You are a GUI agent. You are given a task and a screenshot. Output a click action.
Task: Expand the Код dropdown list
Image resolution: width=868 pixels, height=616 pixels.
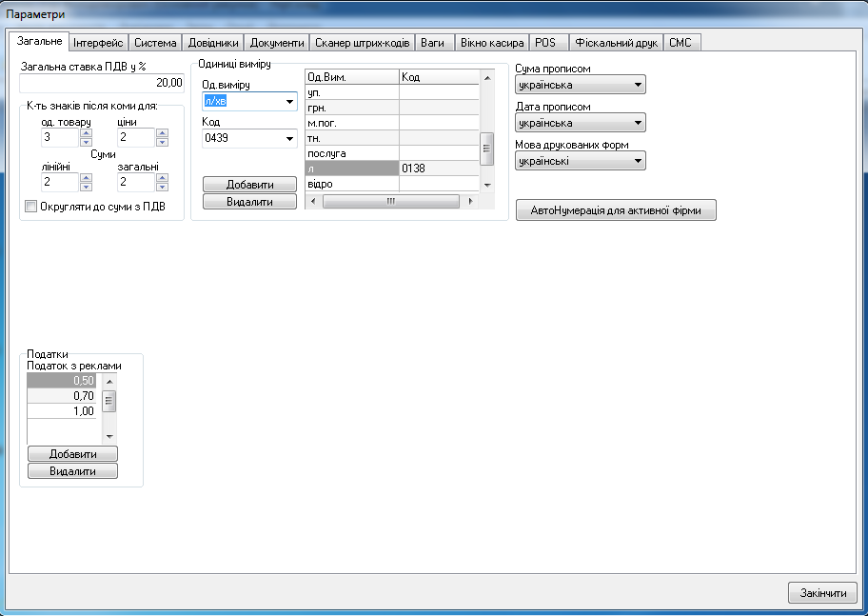[x=289, y=139]
